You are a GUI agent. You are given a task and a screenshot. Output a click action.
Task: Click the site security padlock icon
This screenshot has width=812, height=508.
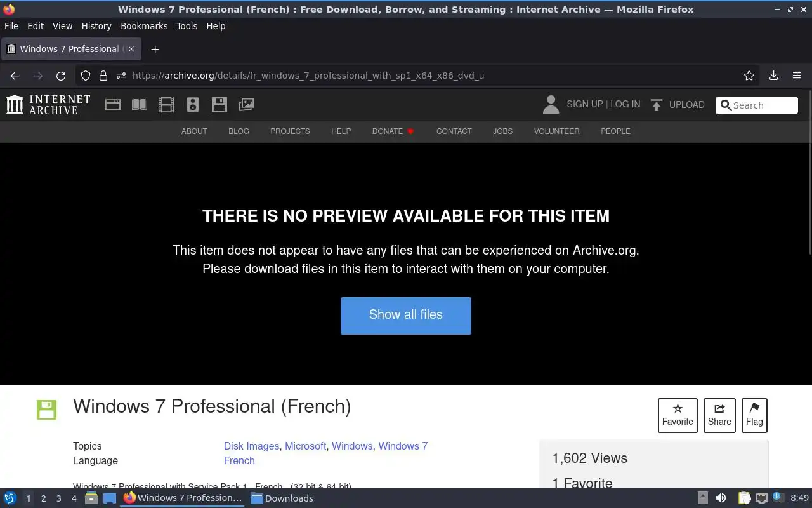[x=103, y=76]
